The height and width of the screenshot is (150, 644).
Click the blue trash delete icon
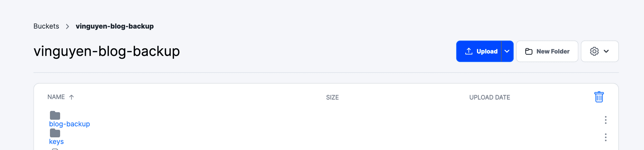(599, 97)
